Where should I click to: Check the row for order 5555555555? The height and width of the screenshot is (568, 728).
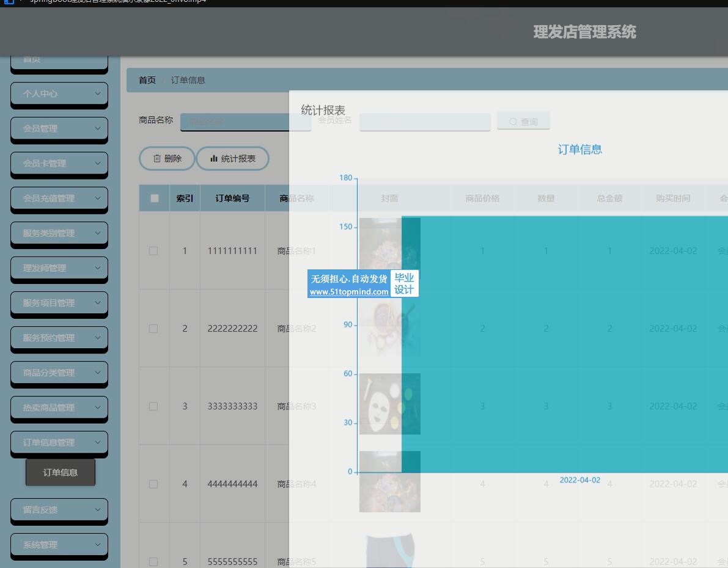click(153, 561)
